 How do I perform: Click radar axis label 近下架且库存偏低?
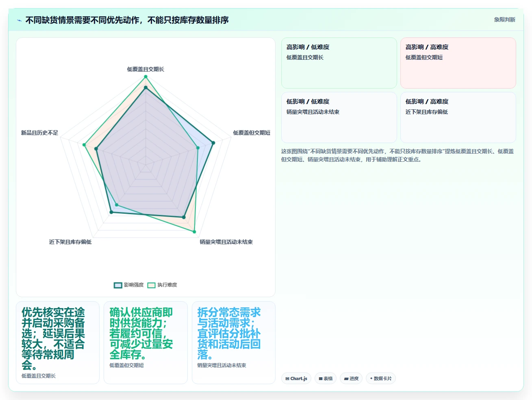click(x=70, y=242)
